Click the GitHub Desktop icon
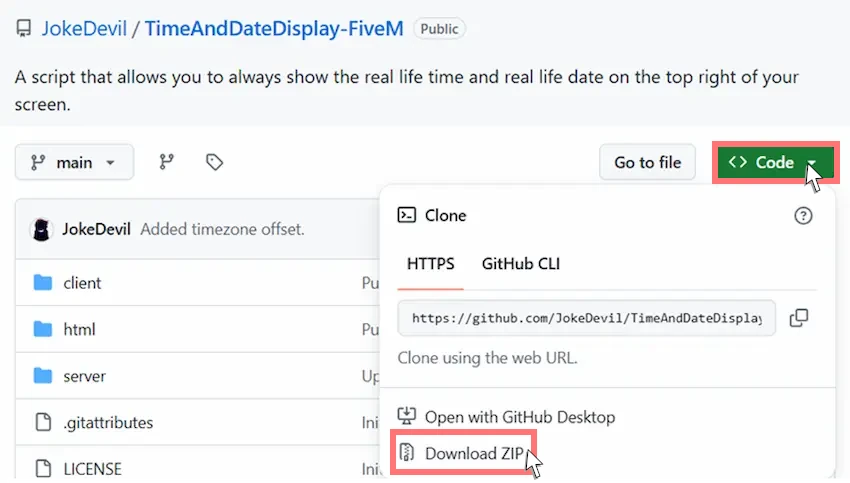The image size is (850, 483). point(407,416)
